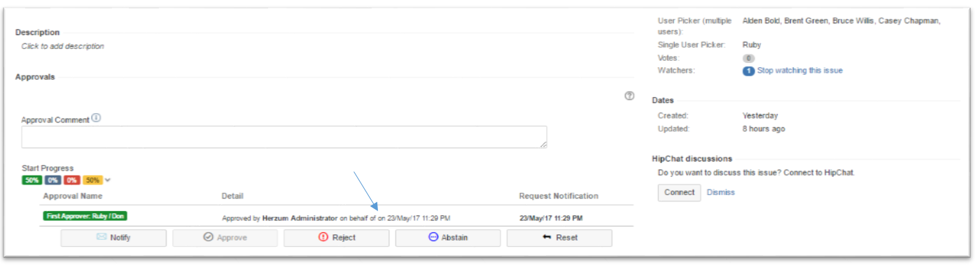Viewport: 980px width, 265px height.
Task: Click the envelope icon on Notify
Action: click(x=101, y=238)
